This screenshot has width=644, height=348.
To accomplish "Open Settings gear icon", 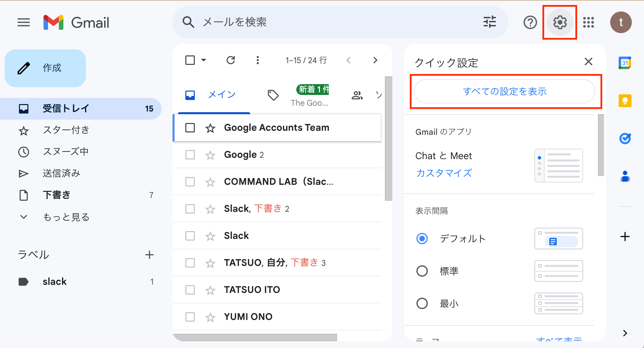I will tap(560, 23).
